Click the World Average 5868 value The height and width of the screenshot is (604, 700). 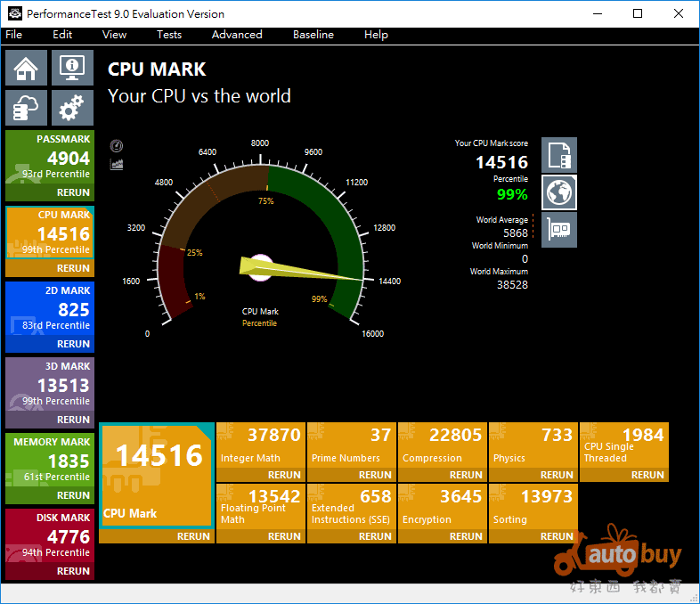click(516, 233)
